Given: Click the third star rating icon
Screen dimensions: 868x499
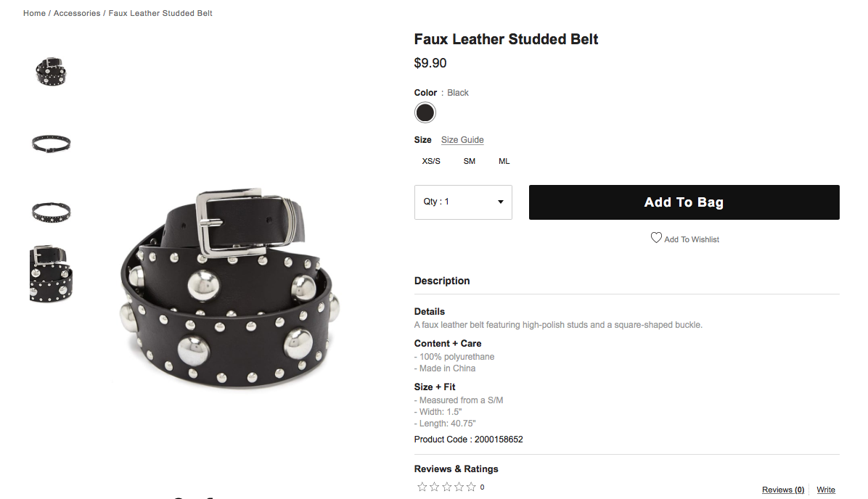Looking at the screenshot, I should pos(447,487).
